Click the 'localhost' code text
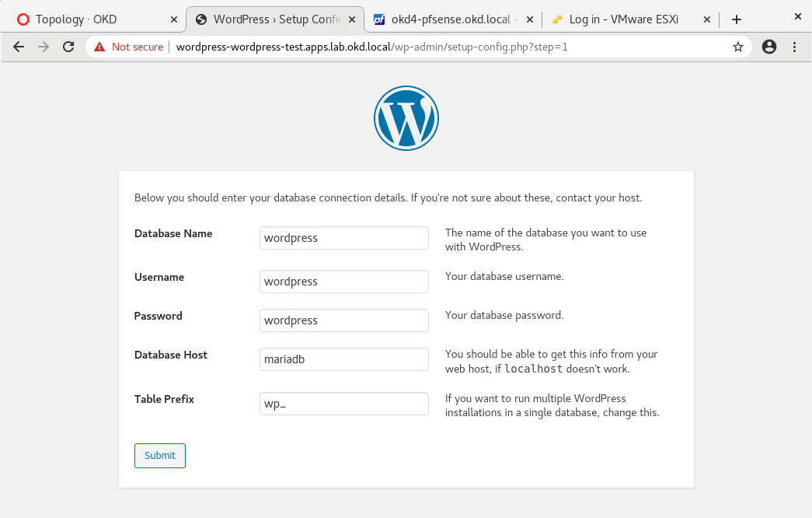The height and width of the screenshot is (518, 812). [x=533, y=369]
